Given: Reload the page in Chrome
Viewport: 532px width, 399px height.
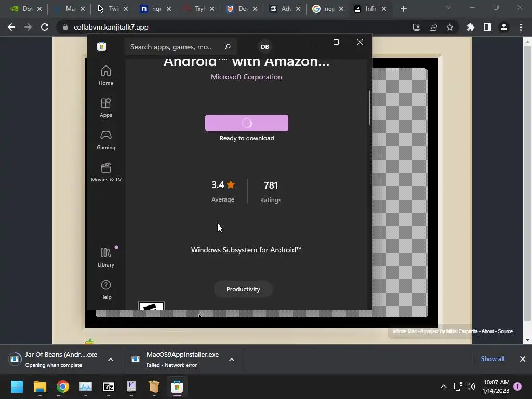Looking at the screenshot, I should [45, 27].
